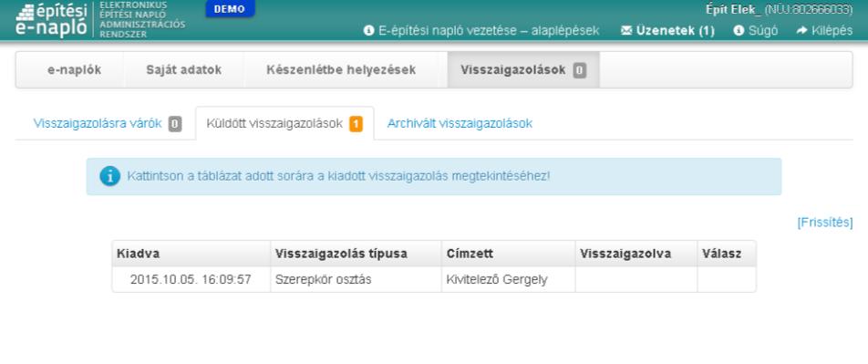Image resolution: width=868 pixels, height=364 pixels.
Task: Click the építési e-napló logo
Action: point(51,19)
